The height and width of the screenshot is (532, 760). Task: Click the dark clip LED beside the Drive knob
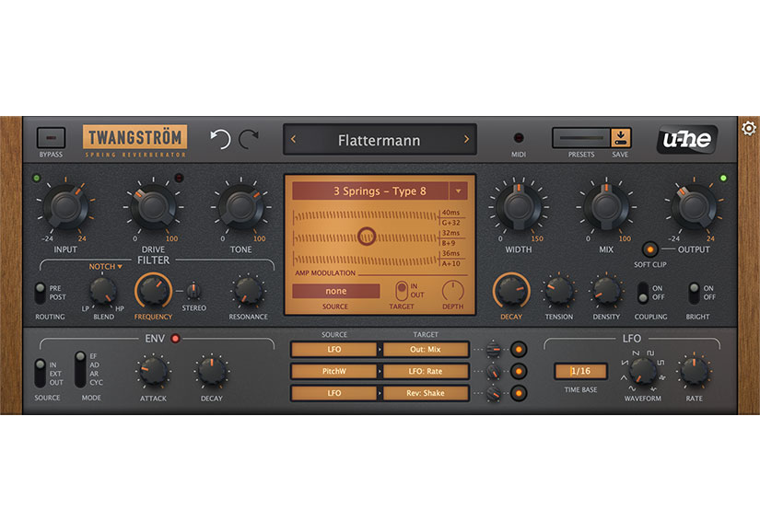pyautogui.click(x=179, y=178)
